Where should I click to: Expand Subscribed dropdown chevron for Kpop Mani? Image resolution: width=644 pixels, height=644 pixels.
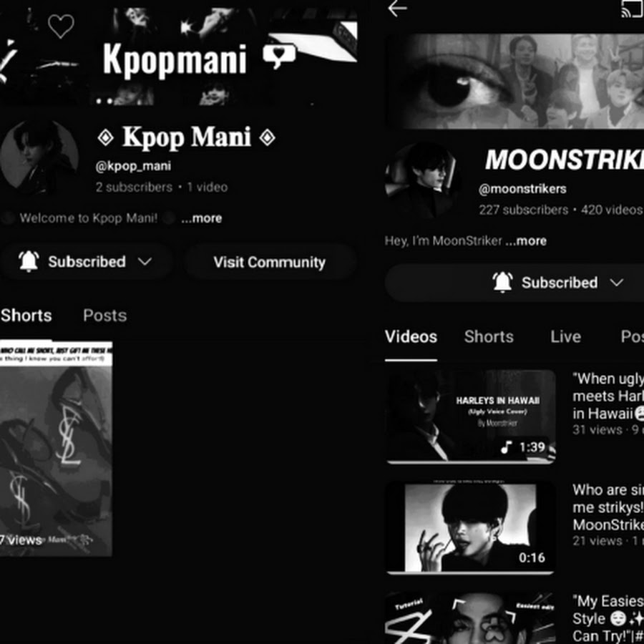(x=145, y=261)
